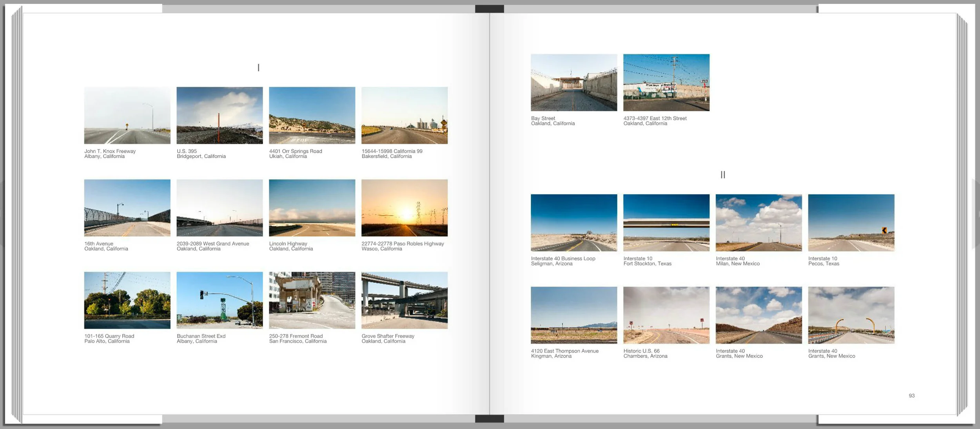View the 16th Avenue Oakland photo
This screenshot has height=429, width=980.
coord(127,208)
